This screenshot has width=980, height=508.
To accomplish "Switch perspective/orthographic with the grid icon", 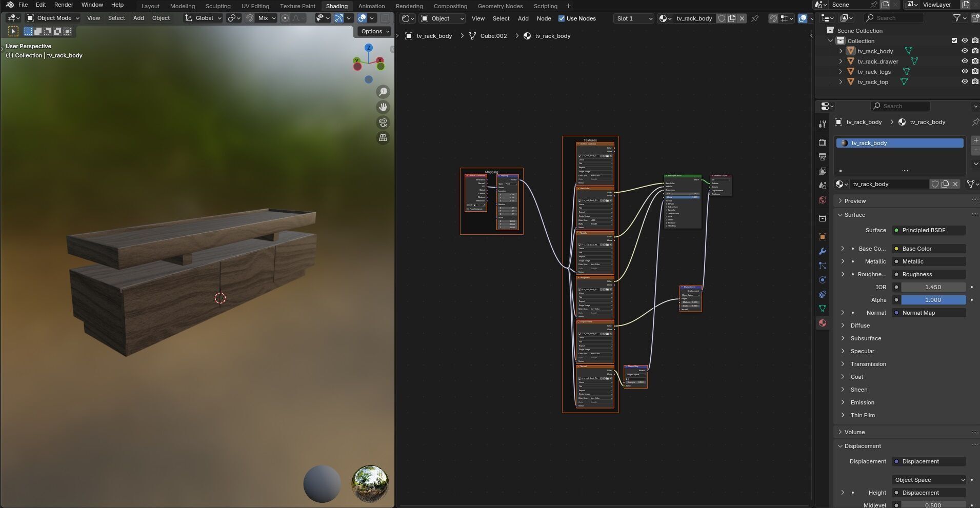I will pos(383,138).
